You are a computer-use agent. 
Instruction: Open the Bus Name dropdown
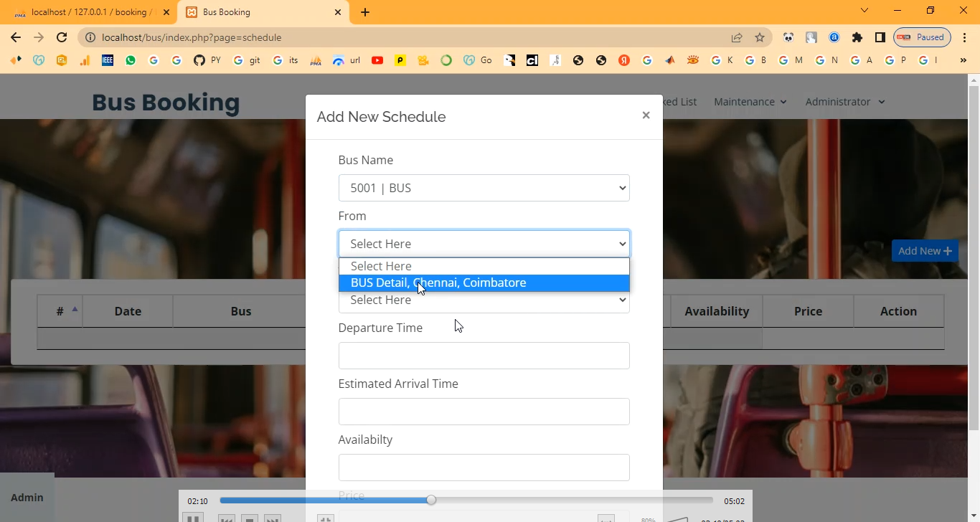pos(484,188)
